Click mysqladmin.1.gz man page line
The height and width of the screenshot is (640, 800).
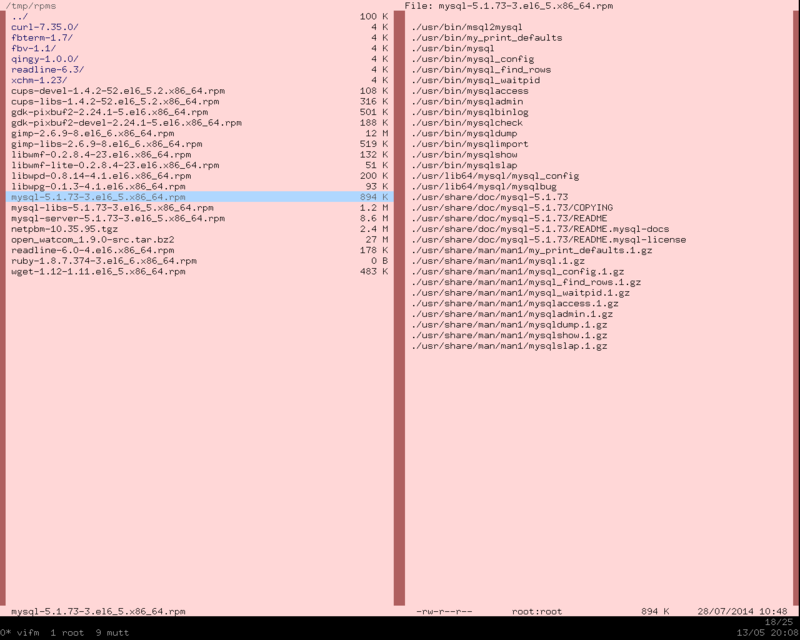512,314
